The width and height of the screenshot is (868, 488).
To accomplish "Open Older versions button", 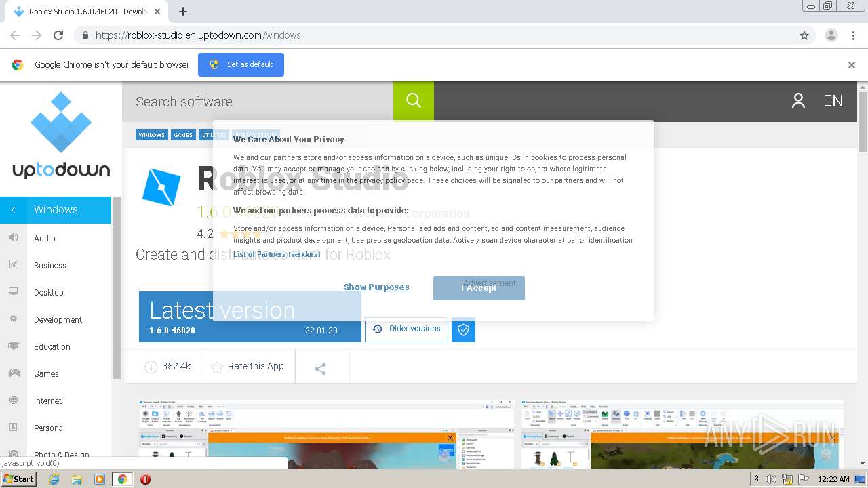I will pos(406,329).
